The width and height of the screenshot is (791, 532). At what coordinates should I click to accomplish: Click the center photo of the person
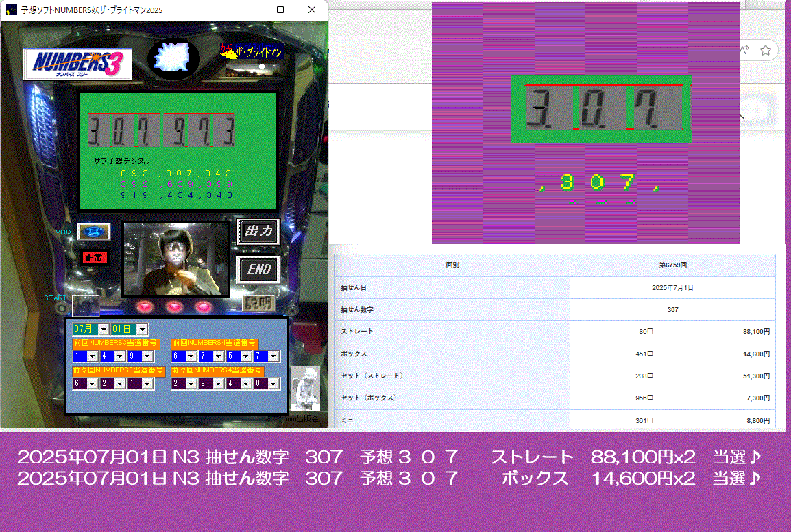pos(175,259)
